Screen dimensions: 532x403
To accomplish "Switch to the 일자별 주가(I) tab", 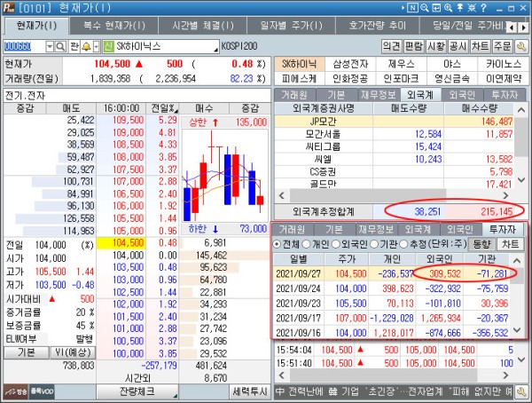I will [291, 26].
